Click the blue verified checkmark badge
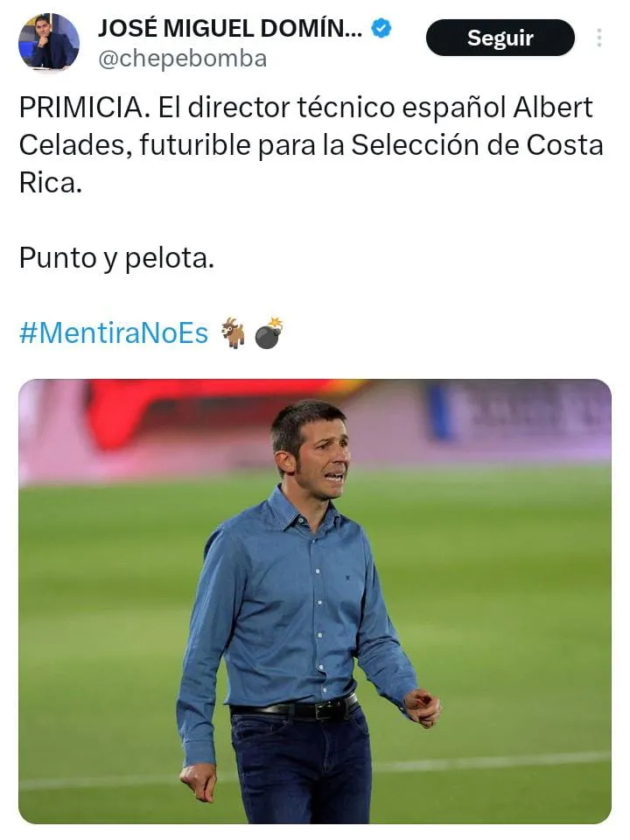630x840 pixels. [381, 28]
